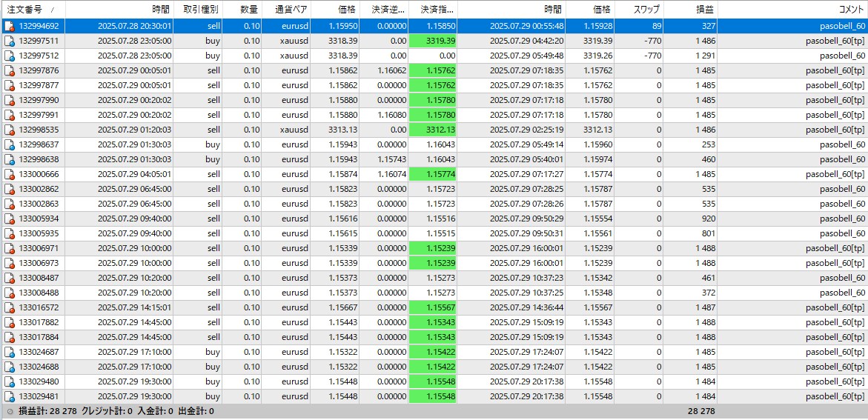
Task: Sort by the スワップ column header
Action: coord(639,10)
